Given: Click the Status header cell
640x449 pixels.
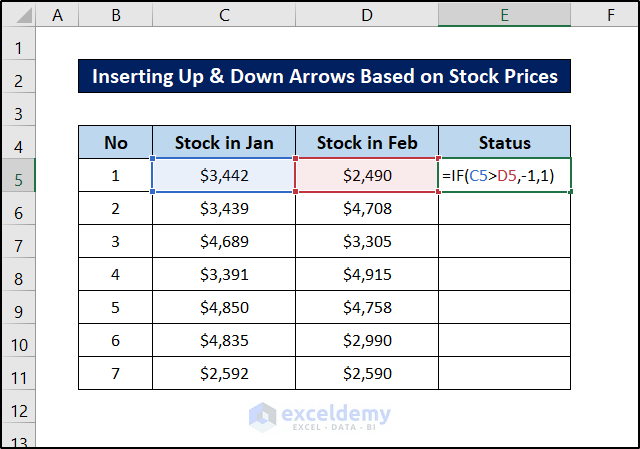Looking at the screenshot, I should (504, 142).
